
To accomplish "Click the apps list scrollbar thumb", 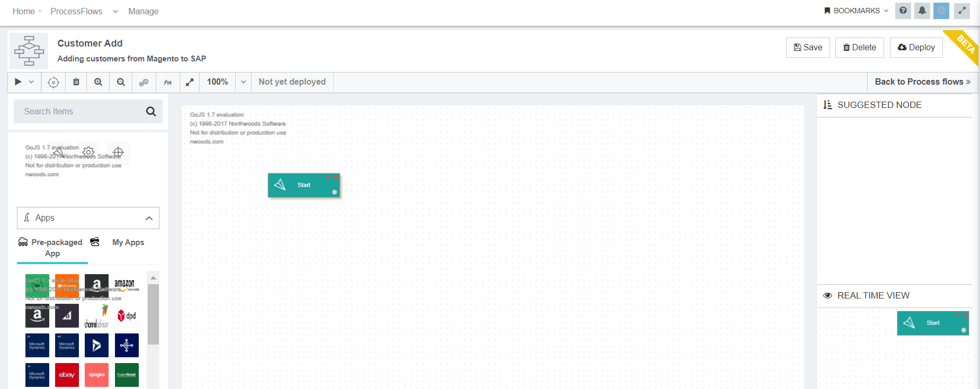I will click(x=153, y=314).
